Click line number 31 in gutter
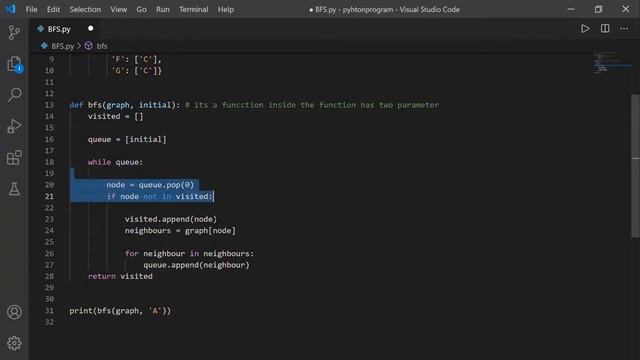This screenshot has height=360, width=640. coord(49,311)
